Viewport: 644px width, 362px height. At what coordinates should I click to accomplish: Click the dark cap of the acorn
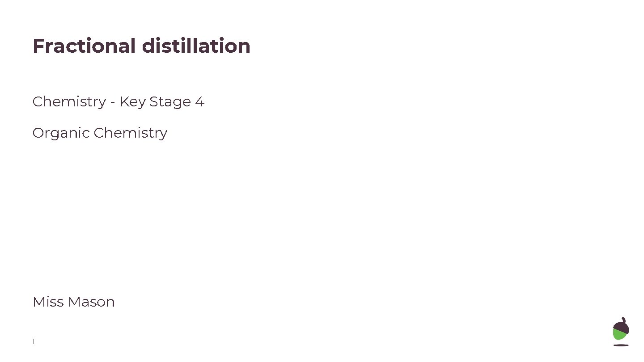click(x=621, y=324)
